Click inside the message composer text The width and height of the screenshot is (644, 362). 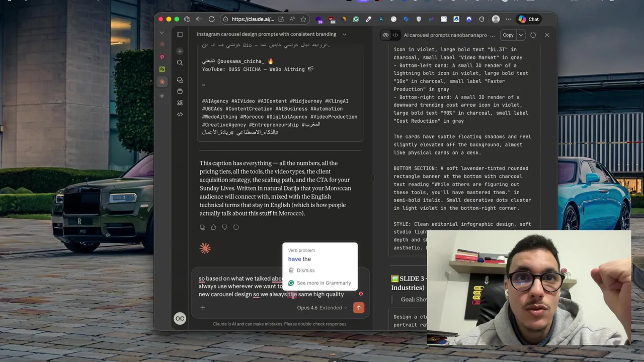click(271, 286)
